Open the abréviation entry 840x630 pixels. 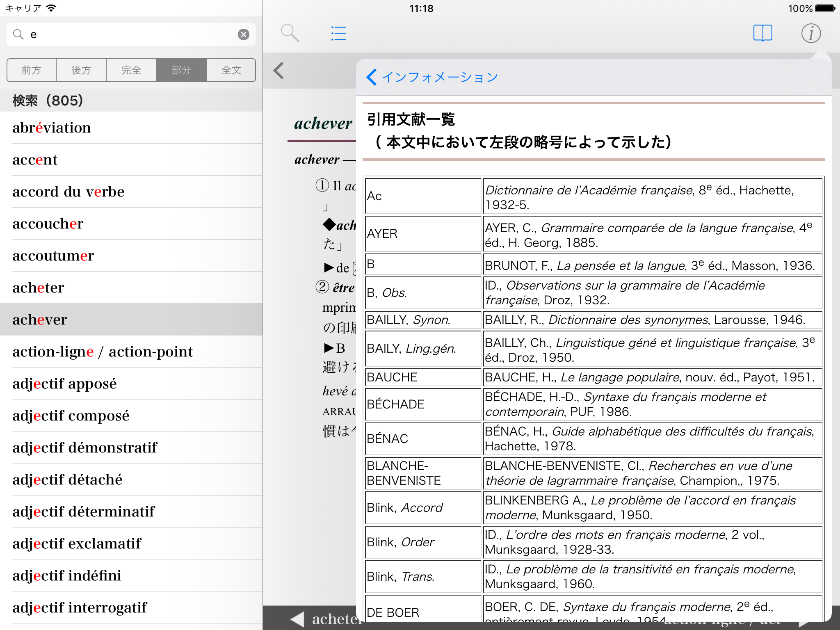(x=52, y=128)
